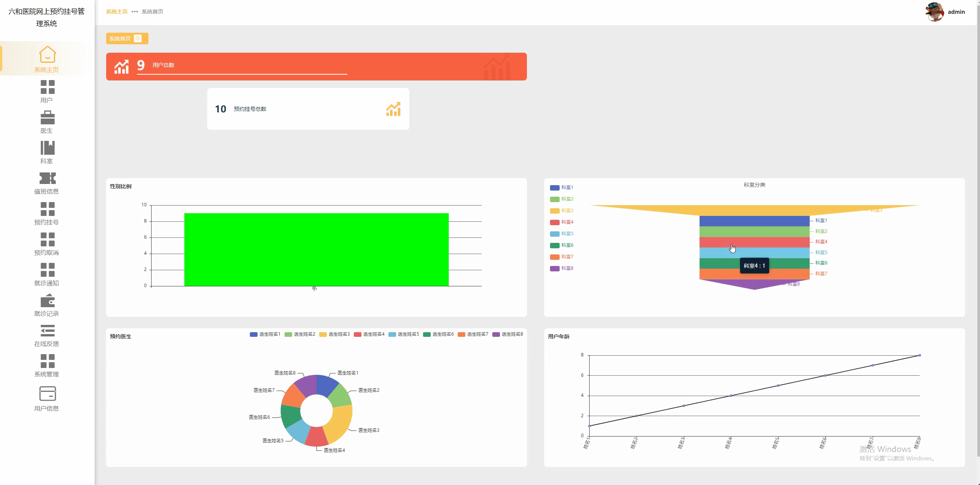Click the 六和医院网上预约挂号管理系统 title

[x=47, y=17]
